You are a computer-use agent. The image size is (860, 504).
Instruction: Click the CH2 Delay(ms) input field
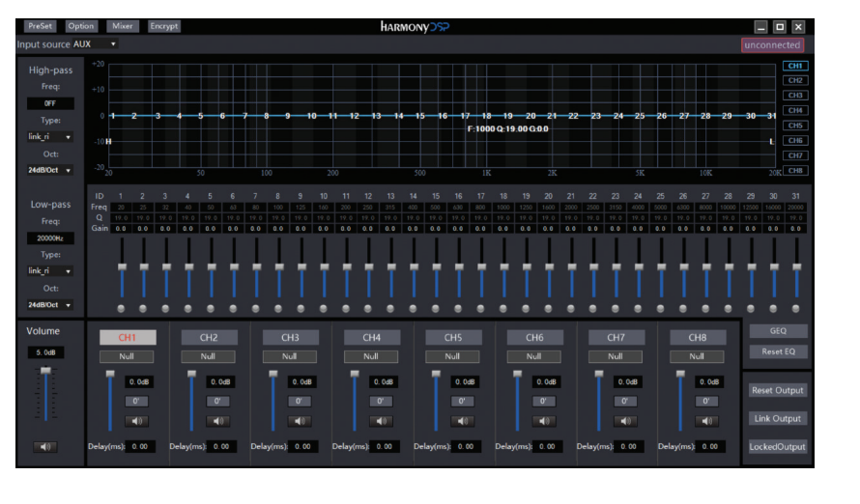coord(221,446)
